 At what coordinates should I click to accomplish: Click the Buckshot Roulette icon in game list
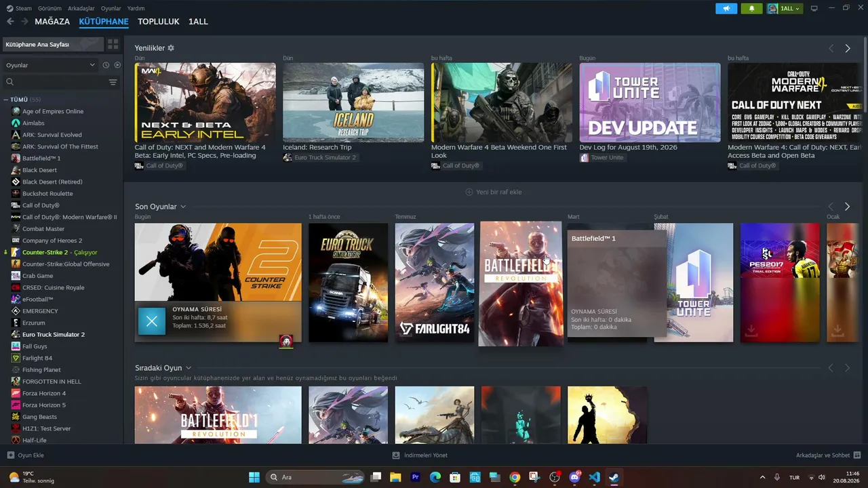pyautogui.click(x=16, y=194)
